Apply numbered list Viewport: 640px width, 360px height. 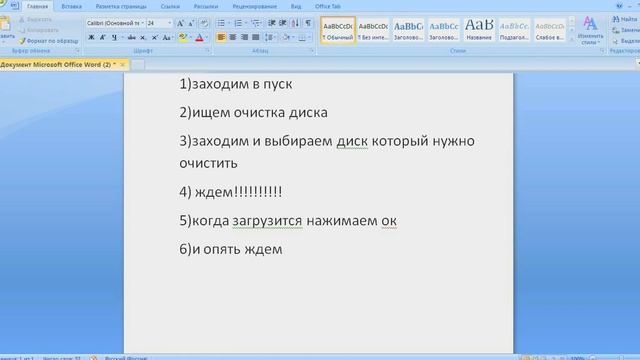pyautogui.click(x=238, y=23)
